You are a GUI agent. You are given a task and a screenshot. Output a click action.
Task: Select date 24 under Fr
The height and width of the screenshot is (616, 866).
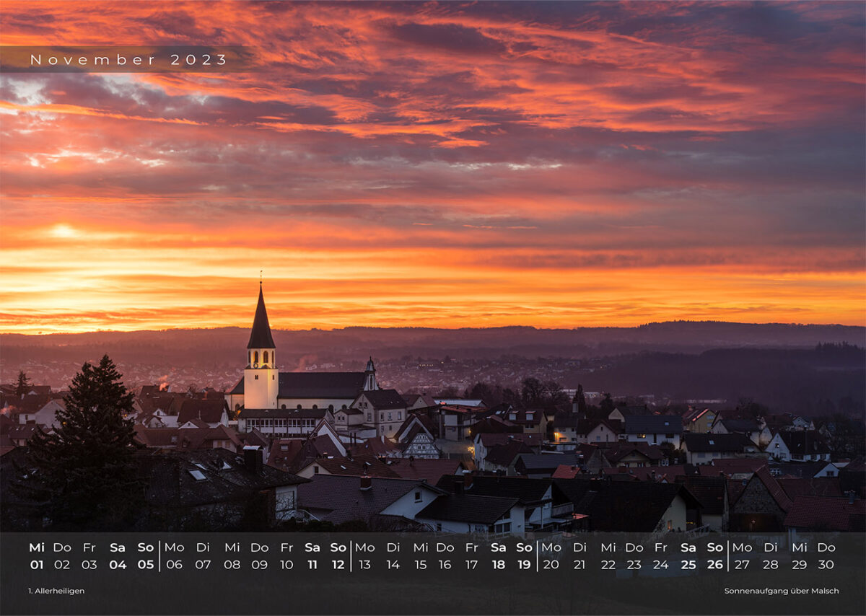[661, 565]
